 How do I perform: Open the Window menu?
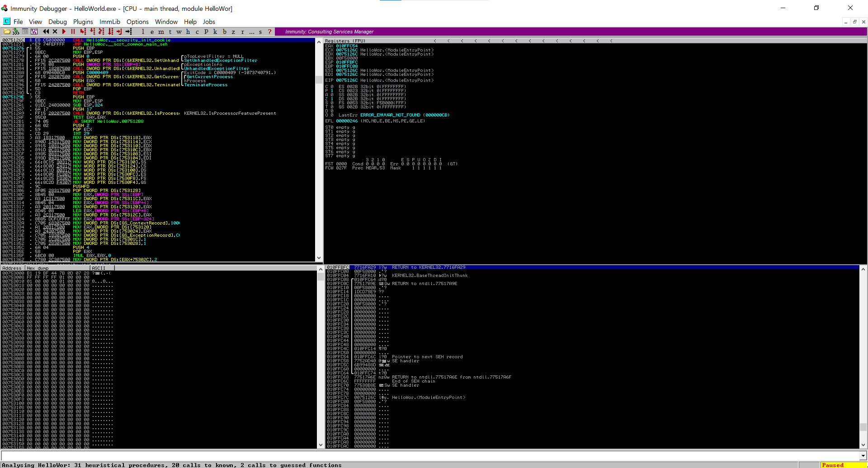coord(166,22)
